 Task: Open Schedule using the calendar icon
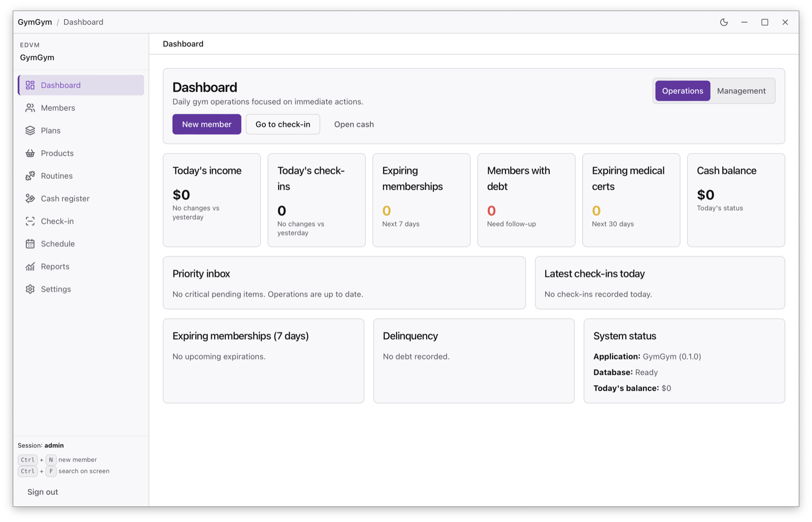point(30,243)
